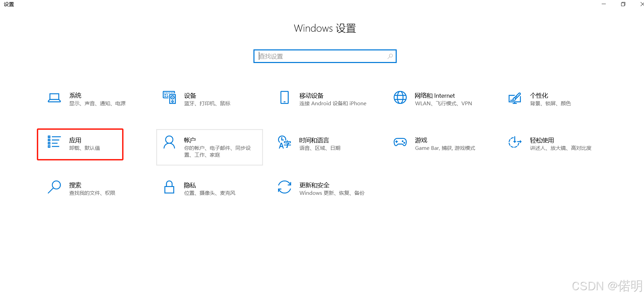The width and height of the screenshot is (644, 297).
Task: Minimize the 设置 window
Action: click(x=604, y=4)
